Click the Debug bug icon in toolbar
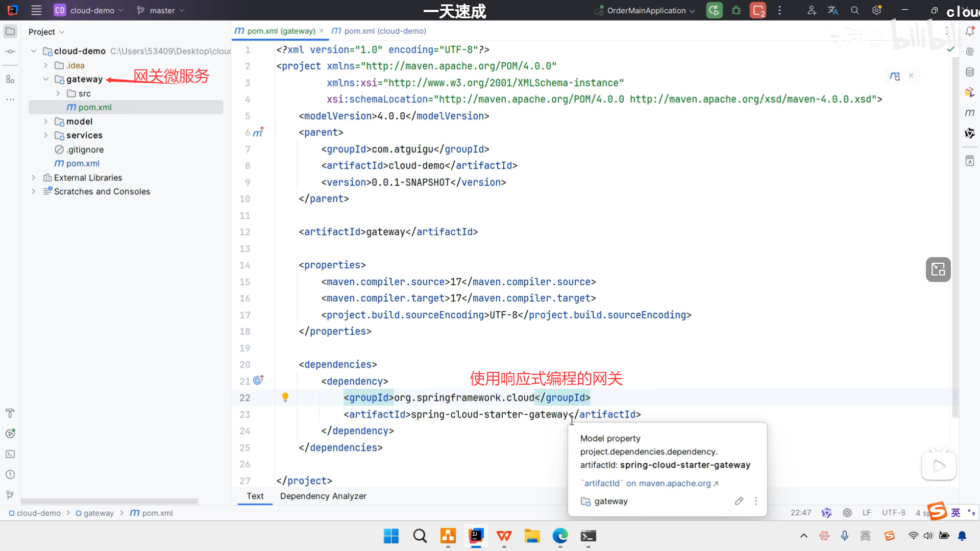This screenshot has height=551, width=980. tap(736, 10)
